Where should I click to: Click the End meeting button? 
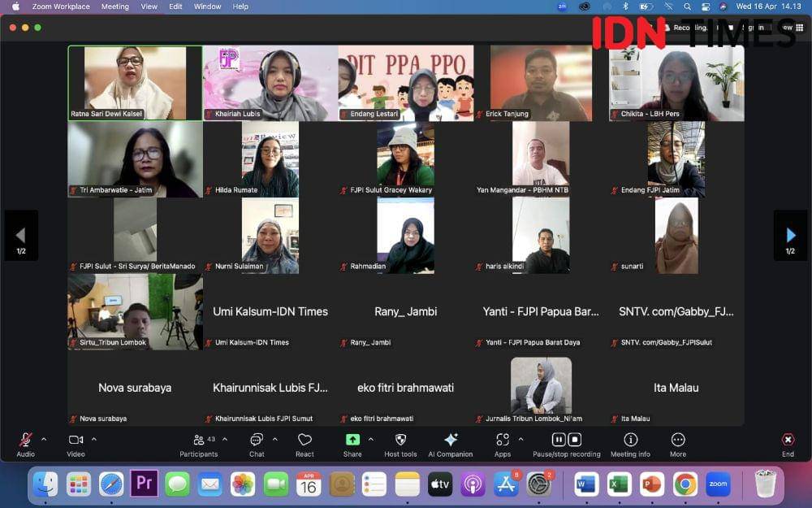coord(788,440)
